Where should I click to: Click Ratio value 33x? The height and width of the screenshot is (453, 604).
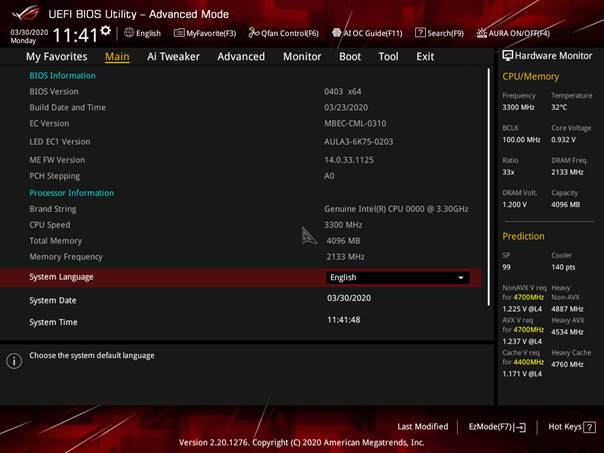[508, 172]
